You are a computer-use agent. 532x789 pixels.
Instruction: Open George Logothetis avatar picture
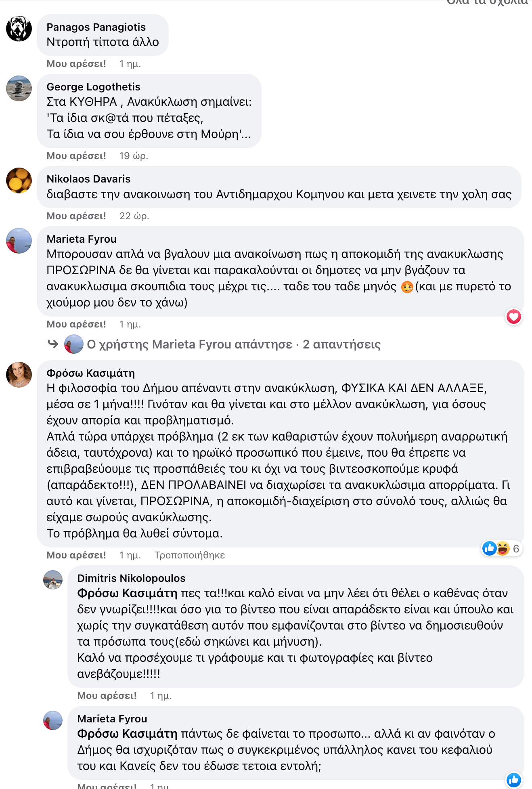[x=19, y=88]
